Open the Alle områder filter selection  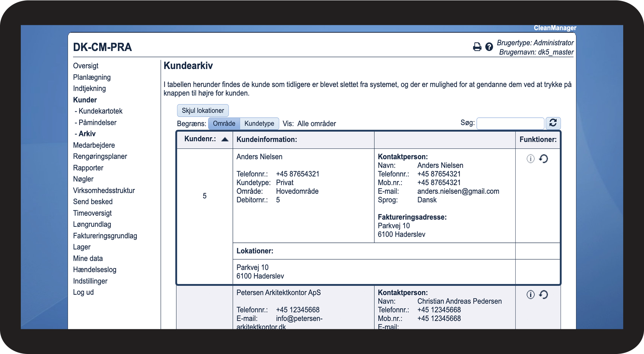point(316,124)
